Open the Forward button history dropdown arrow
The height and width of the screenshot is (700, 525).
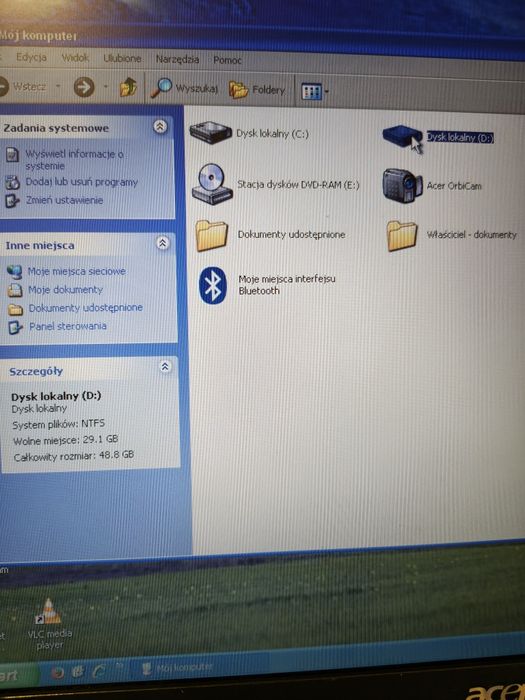tap(105, 86)
